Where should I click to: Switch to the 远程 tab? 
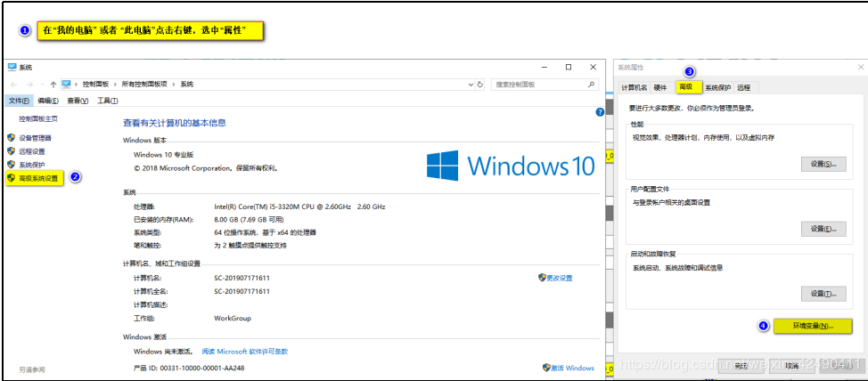[744, 87]
